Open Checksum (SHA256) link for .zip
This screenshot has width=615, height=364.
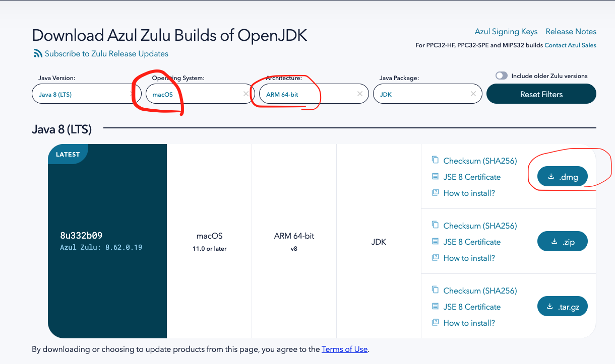[x=480, y=226]
